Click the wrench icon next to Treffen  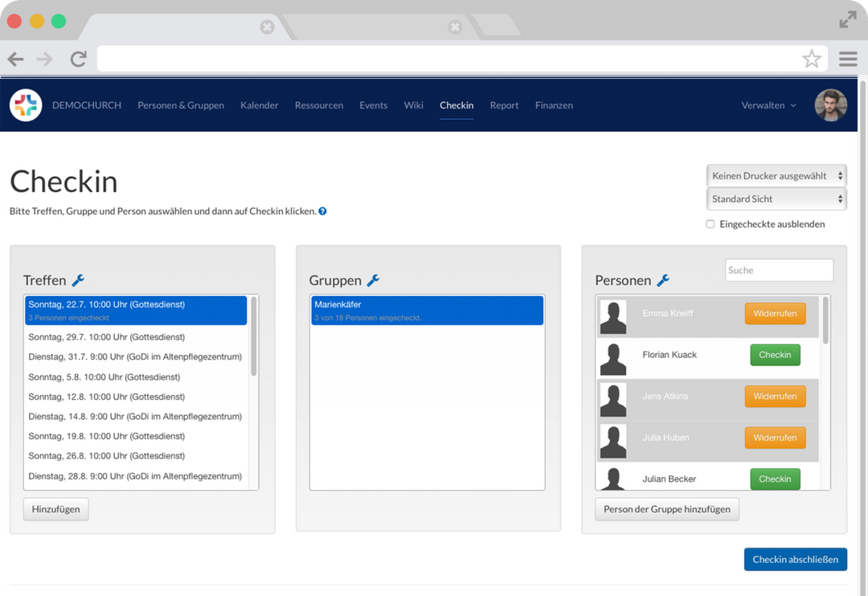pyautogui.click(x=78, y=280)
